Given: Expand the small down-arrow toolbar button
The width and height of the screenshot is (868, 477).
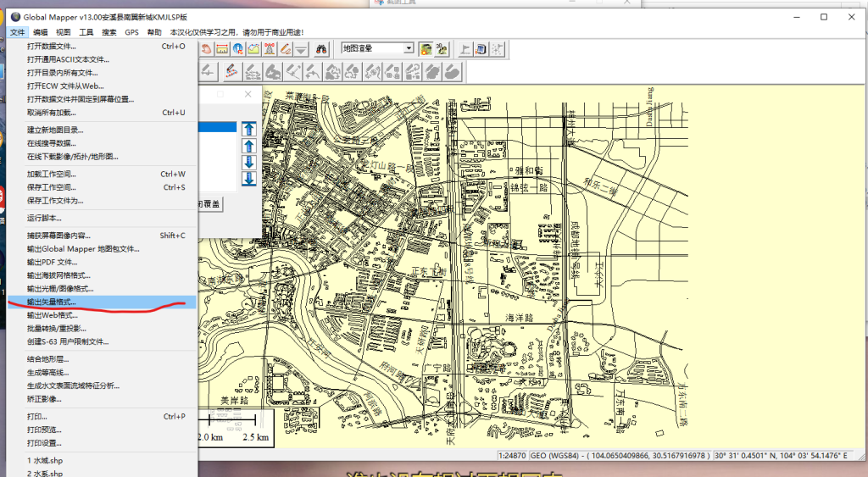Looking at the screenshot, I should pos(301,49).
